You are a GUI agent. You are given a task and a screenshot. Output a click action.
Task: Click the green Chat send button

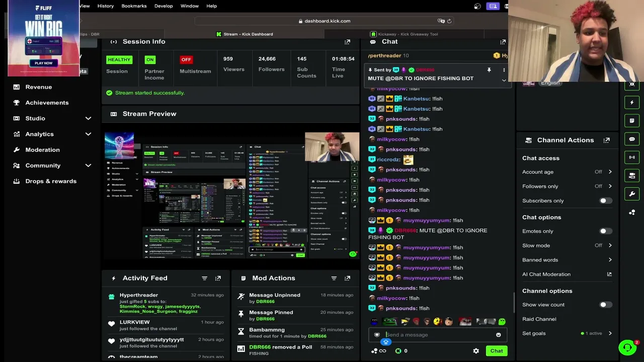coord(497,351)
